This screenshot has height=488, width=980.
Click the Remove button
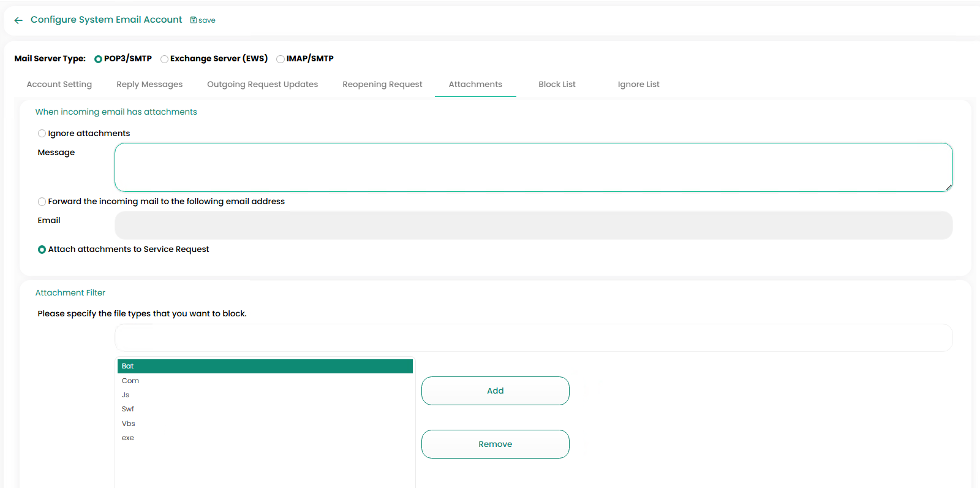click(495, 444)
